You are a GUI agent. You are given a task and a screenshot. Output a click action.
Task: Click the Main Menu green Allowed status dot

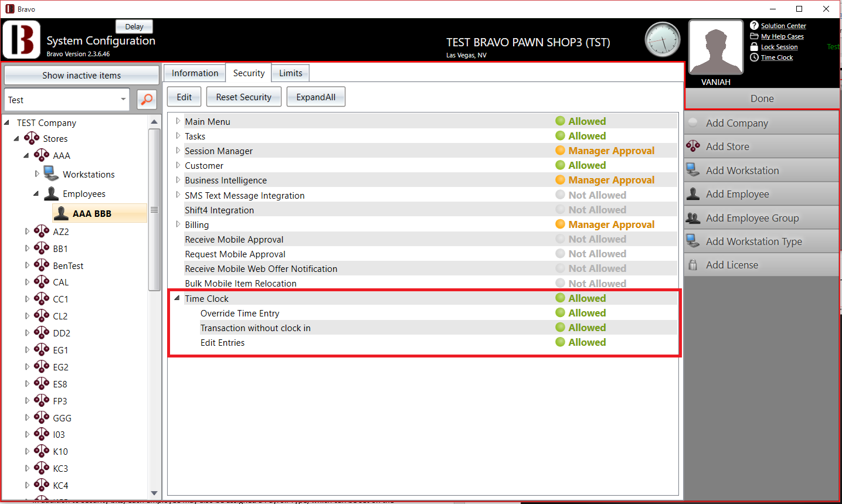tap(560, 121)
